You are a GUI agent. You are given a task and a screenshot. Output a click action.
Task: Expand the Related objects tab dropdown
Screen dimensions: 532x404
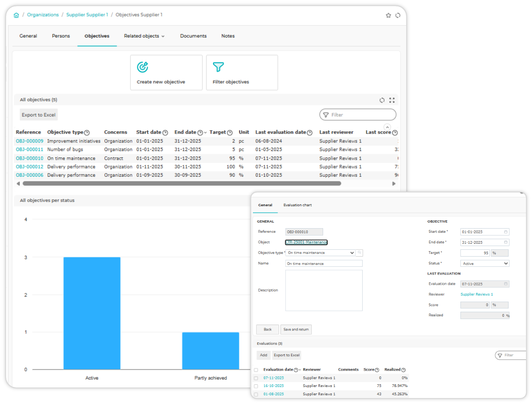pyautogui.click(x=144, y=36)
